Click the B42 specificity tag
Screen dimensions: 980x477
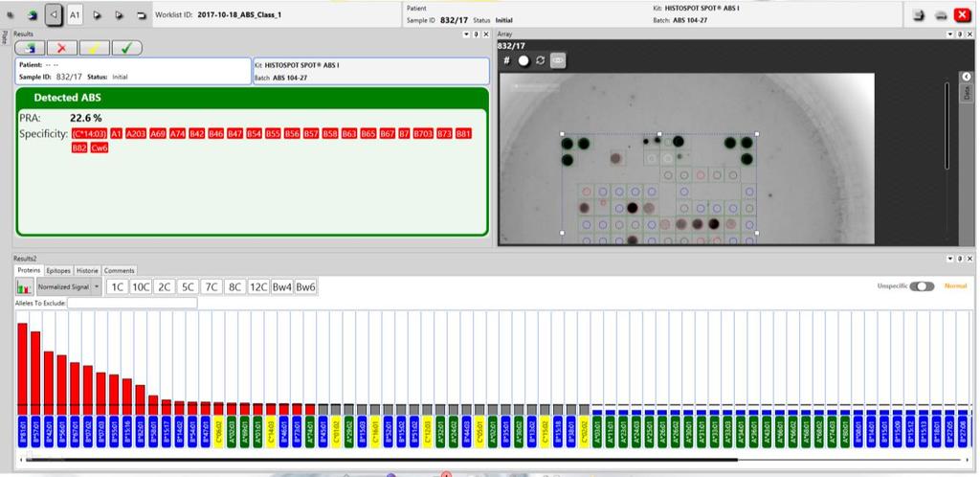(197, 134)
